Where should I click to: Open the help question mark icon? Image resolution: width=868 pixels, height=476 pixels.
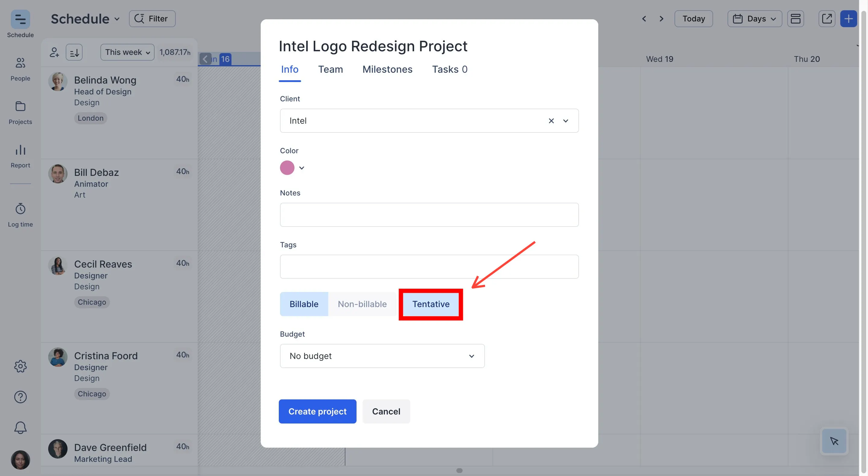20,397
